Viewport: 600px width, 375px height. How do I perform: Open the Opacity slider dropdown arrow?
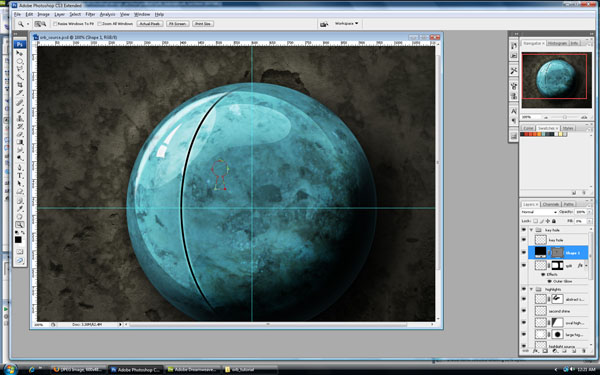[589, 212]
